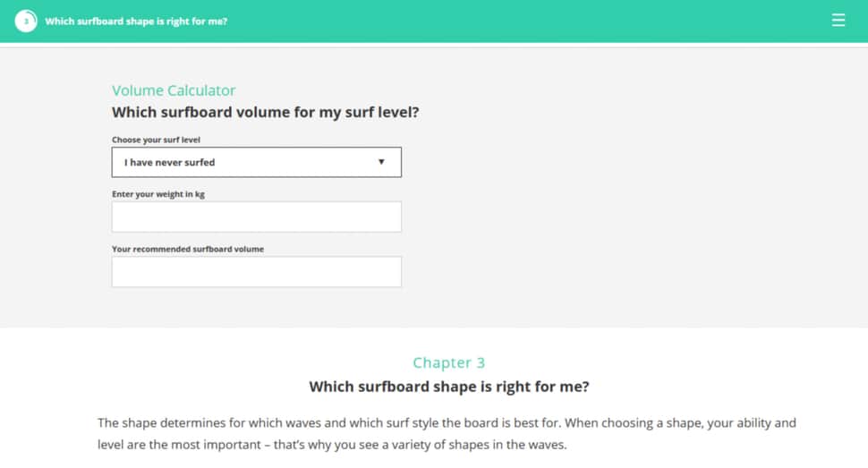Click the 'Chapter 3' heading
The image size is (868, 468).
click(449, 362)
